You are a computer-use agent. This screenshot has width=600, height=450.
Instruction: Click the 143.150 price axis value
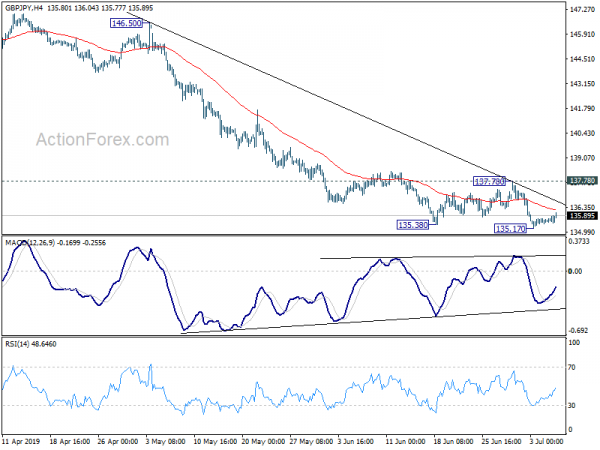click(582, 83)
